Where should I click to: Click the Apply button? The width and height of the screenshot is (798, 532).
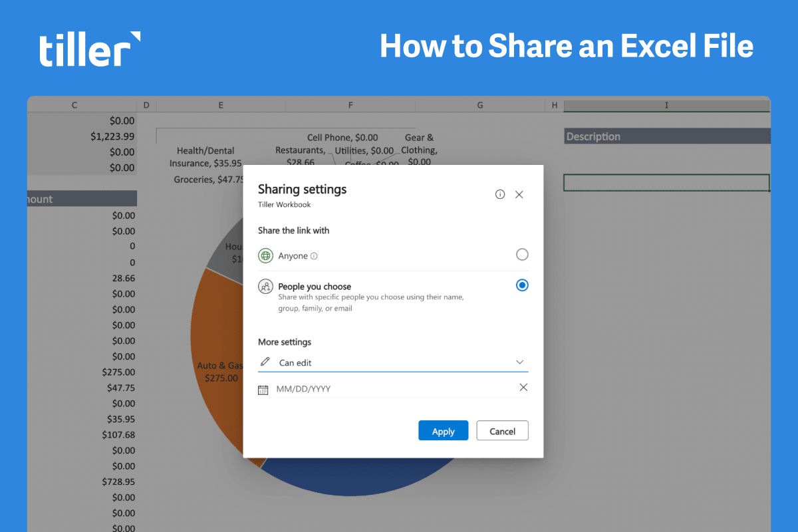point(444,431)
